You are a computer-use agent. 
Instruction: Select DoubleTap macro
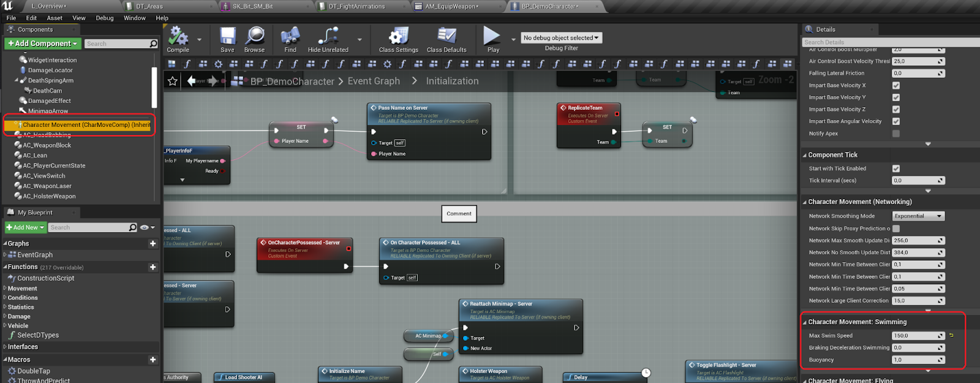click(x=34, y=371)
